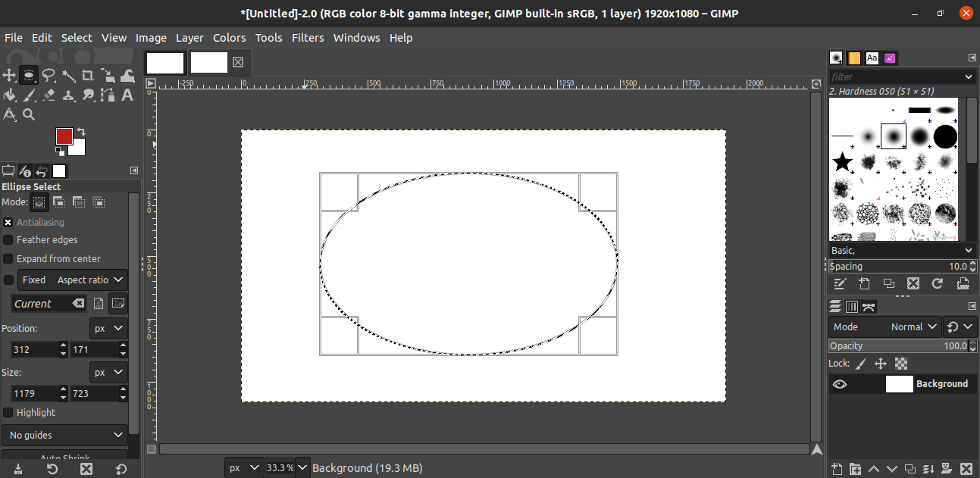Viewport: 980px width, 478px height.
Task: Select the Zoom magnifier tool
Action: tap(29, 114)
